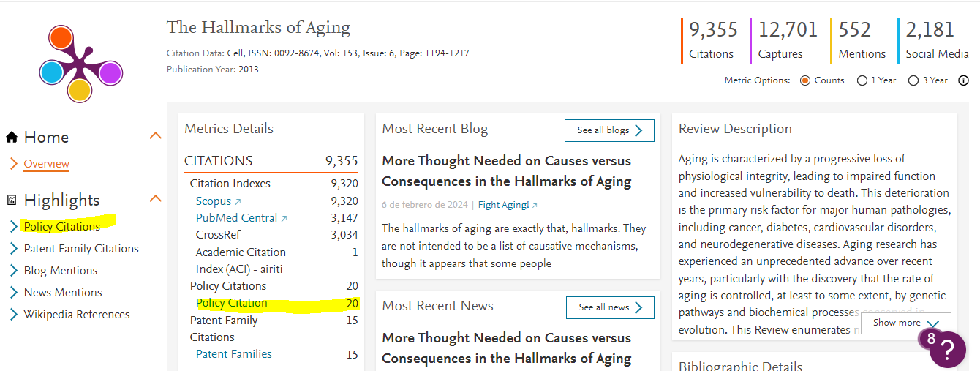Screen dimensions: 980x371
Task: Click the Metric Options info icon
Action: [x=963, y=80]
